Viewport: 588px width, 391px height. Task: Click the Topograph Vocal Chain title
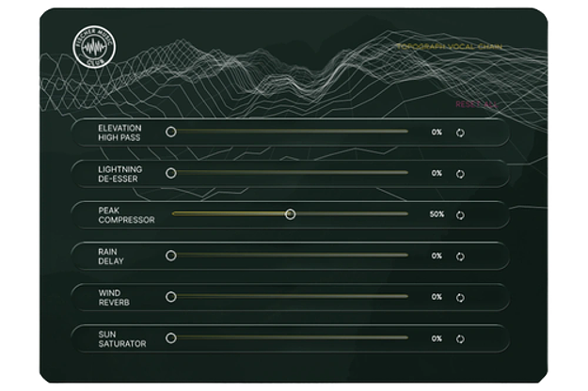[x=450, y=47]
